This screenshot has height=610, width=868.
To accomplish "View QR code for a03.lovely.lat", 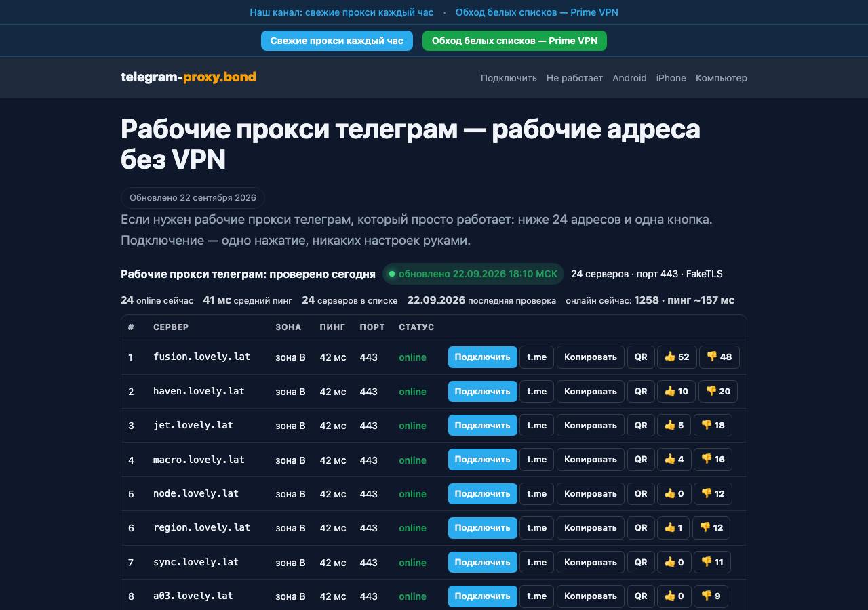I will 641,596.
